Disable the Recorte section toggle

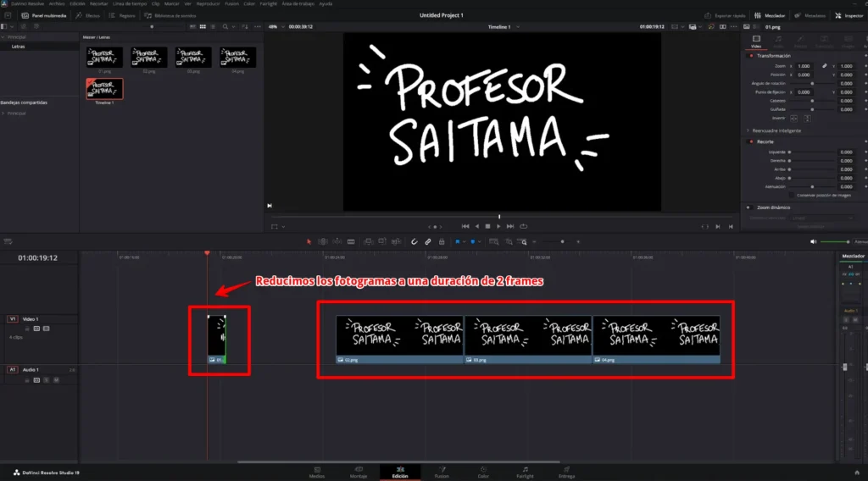(749, 141)
